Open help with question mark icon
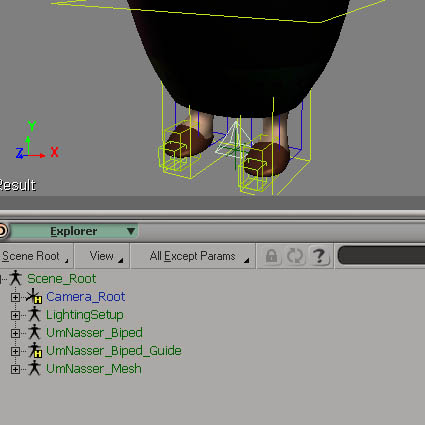The width and height of the screenshot is (425, 425). point(319,256)
